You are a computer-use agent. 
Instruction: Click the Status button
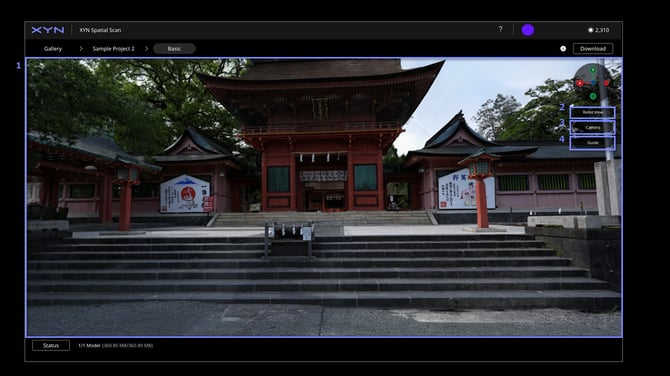(x=51, y=345)
